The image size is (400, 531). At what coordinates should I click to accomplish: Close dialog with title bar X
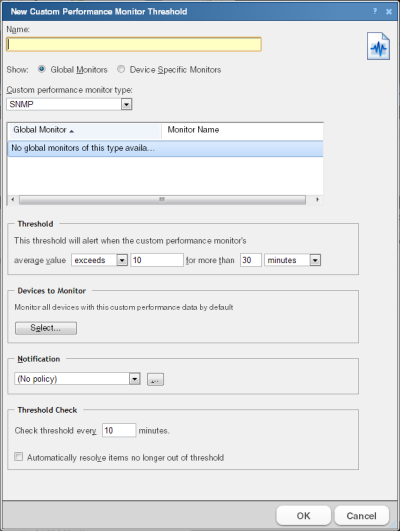389,12
